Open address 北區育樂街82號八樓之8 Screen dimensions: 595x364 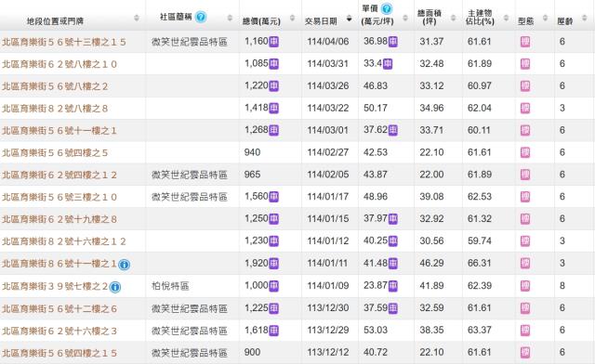pyautogui.click(x=55, y=109)
